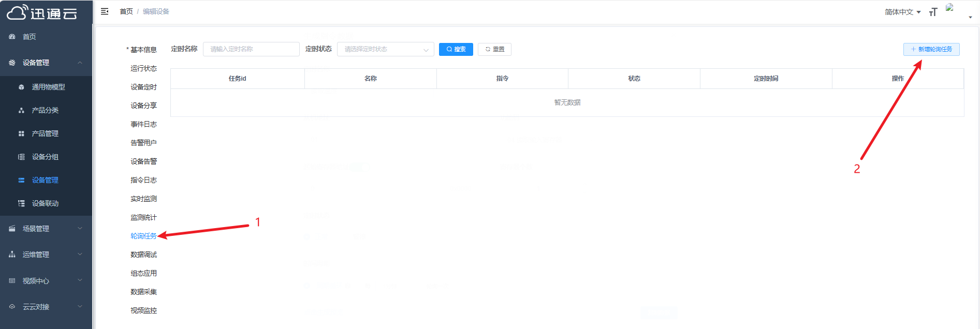980x329 pixels.
Task: Switch to the 实时监测 tab
Action: [143, 199]
